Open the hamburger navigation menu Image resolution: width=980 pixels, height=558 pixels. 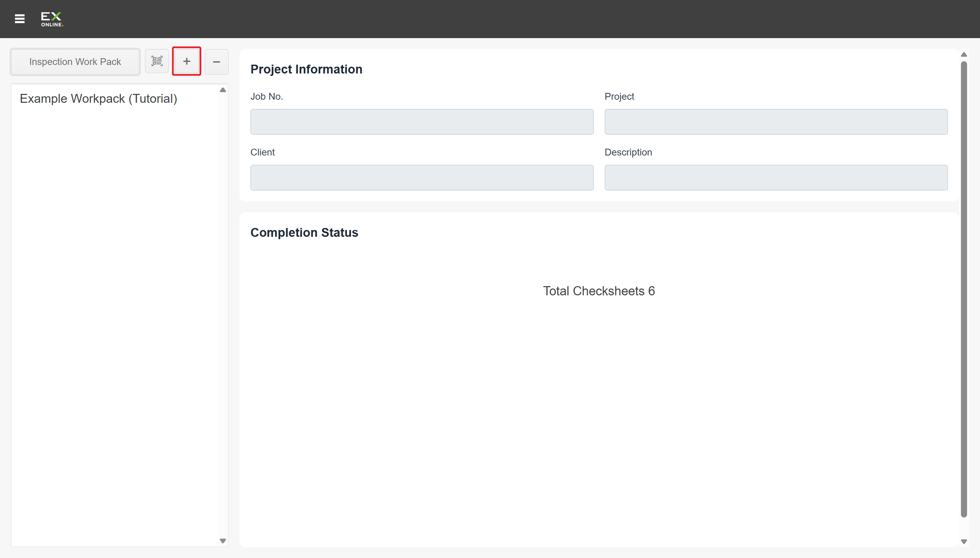[19, 19]
